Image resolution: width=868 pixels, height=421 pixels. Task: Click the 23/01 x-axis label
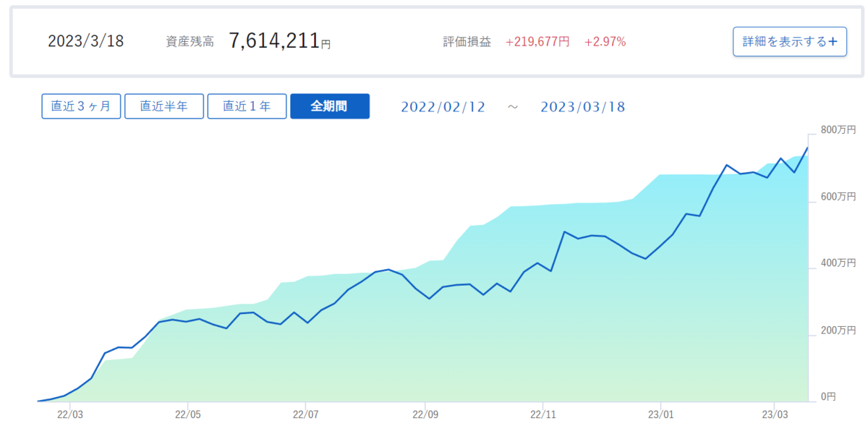661,414
